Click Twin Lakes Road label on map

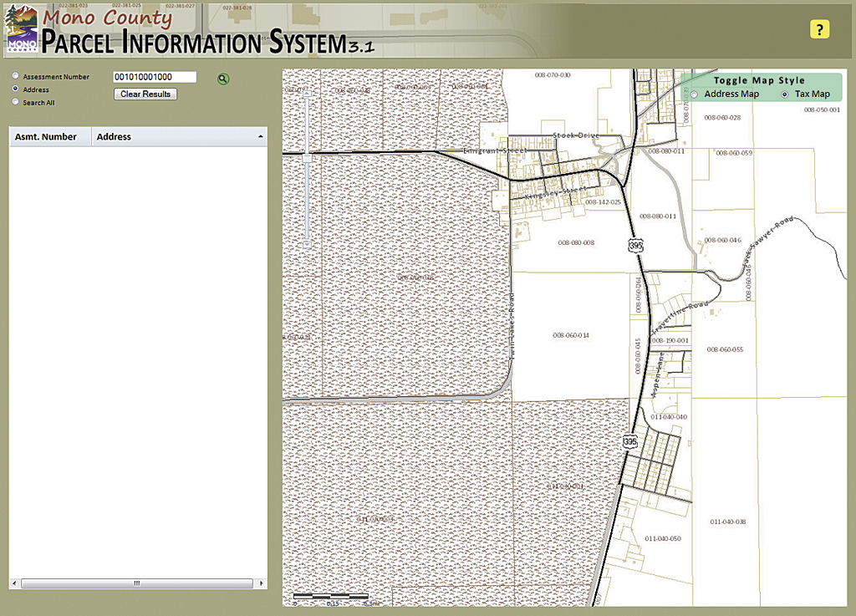point(512,326)
